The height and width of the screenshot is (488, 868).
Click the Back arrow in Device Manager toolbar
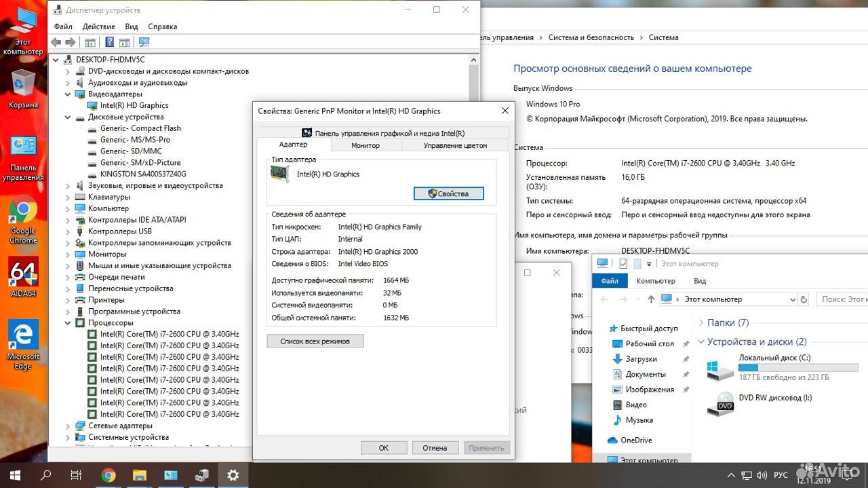(56, 42)
